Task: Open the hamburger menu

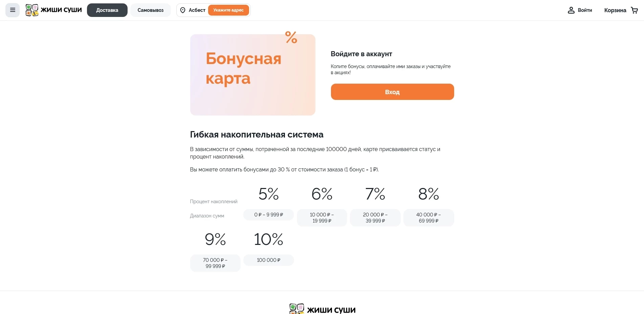Action: (12, 10)
